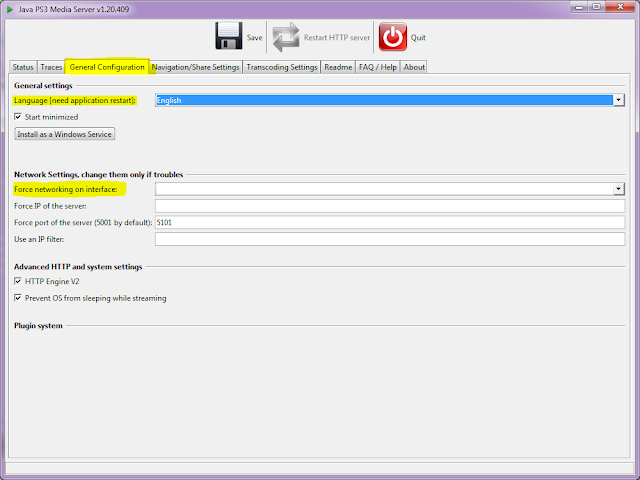Close the Java PS3 Media Server window
The height and width of the screenshot is (480, 640).
pyautogui.click(x=620, y=7)
